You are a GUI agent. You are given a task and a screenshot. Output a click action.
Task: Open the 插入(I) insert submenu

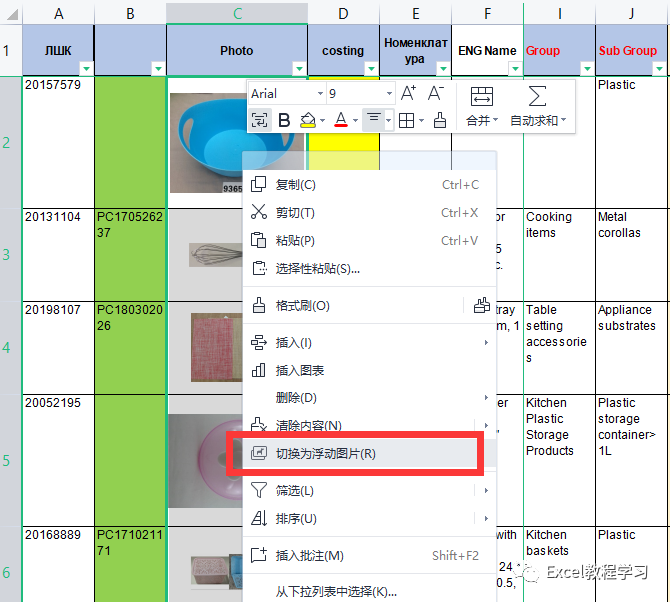(x=369, y=343)
